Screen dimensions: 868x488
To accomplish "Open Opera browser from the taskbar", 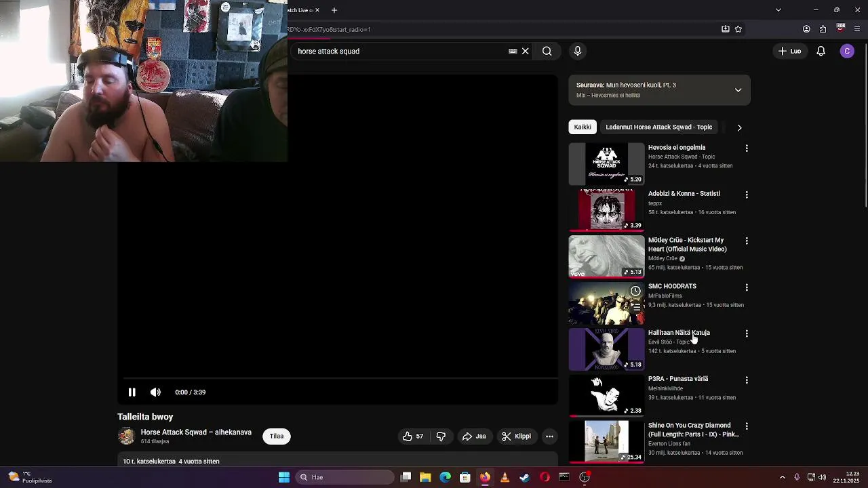I will pyautogui.click(x=545, y=477).
